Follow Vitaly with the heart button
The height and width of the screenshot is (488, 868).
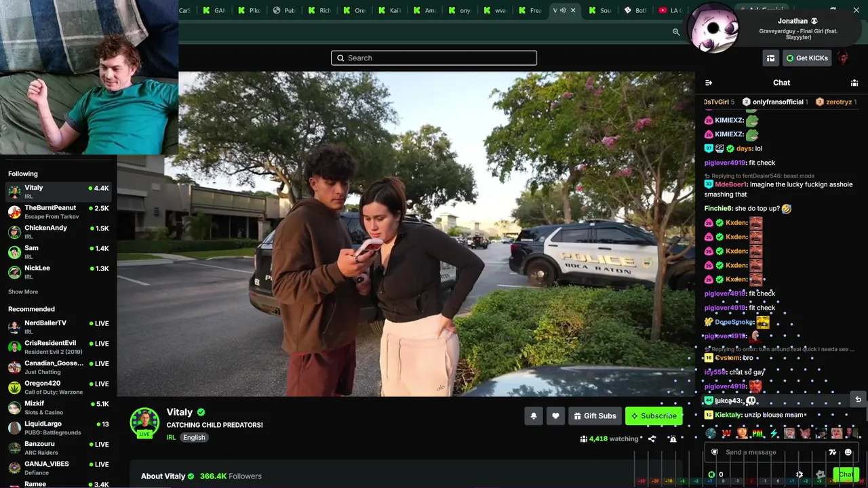pyautogui.click(x=555, y=416)
